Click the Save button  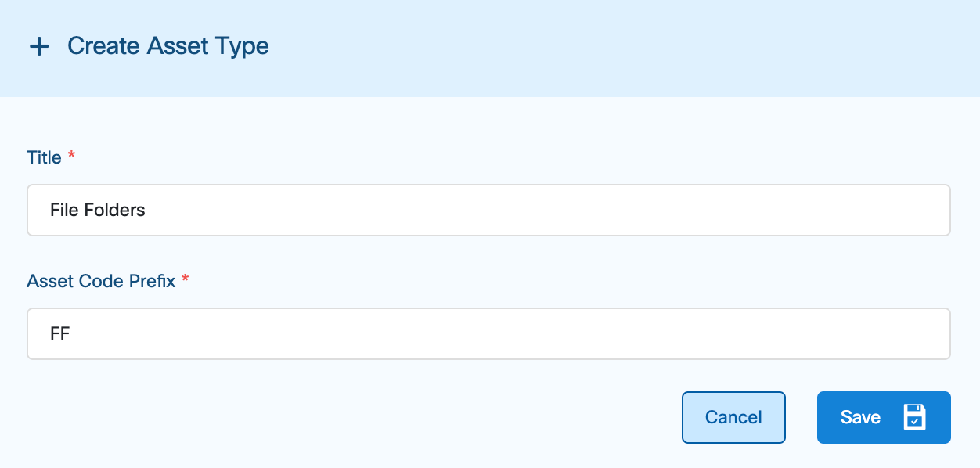click(x=884, y=417)
